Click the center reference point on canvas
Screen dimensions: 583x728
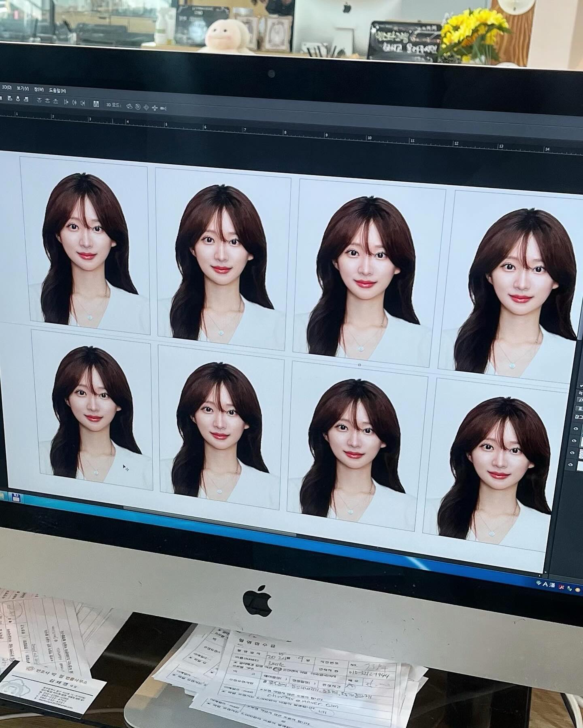pos(360,365)
